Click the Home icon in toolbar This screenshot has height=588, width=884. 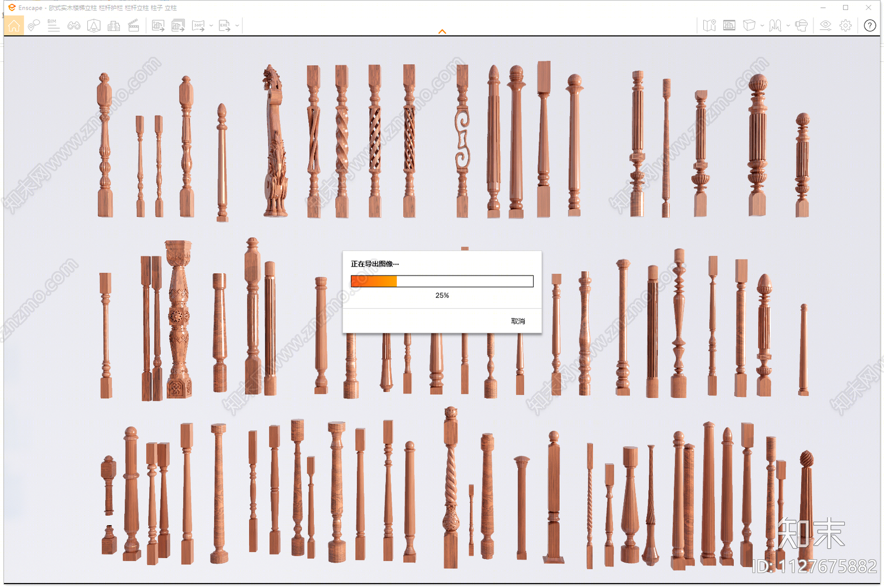[x=14, y=25]
